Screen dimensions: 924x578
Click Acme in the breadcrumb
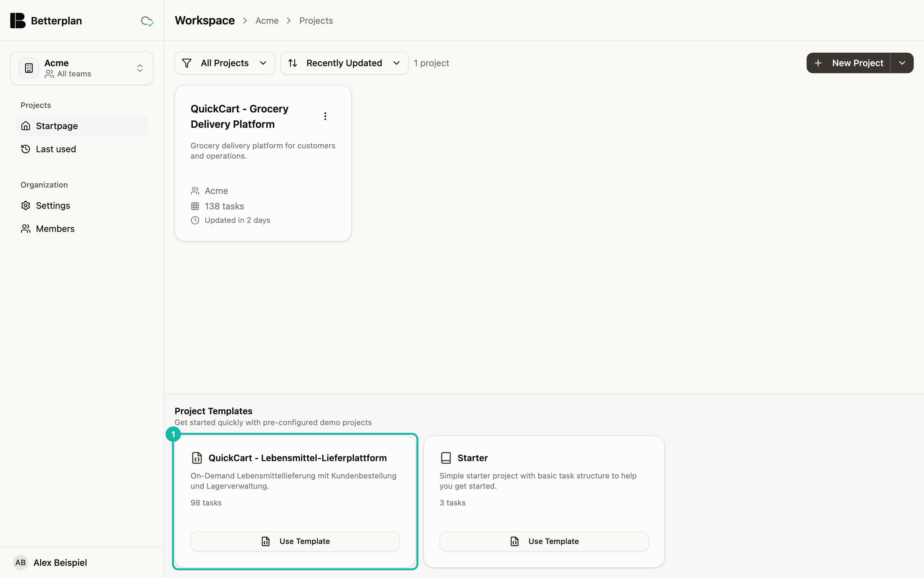[267, 21]
